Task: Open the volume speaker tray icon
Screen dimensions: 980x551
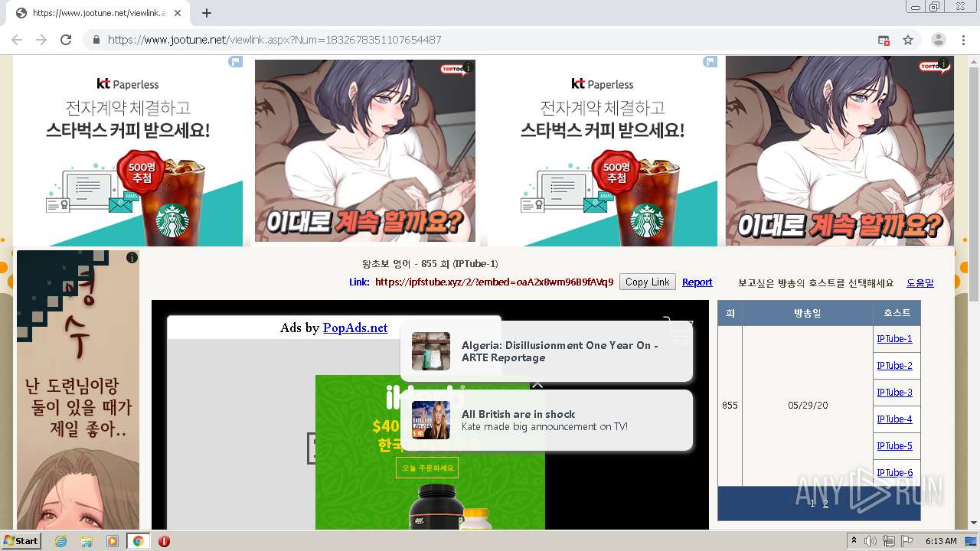Action: click(871, 541)
